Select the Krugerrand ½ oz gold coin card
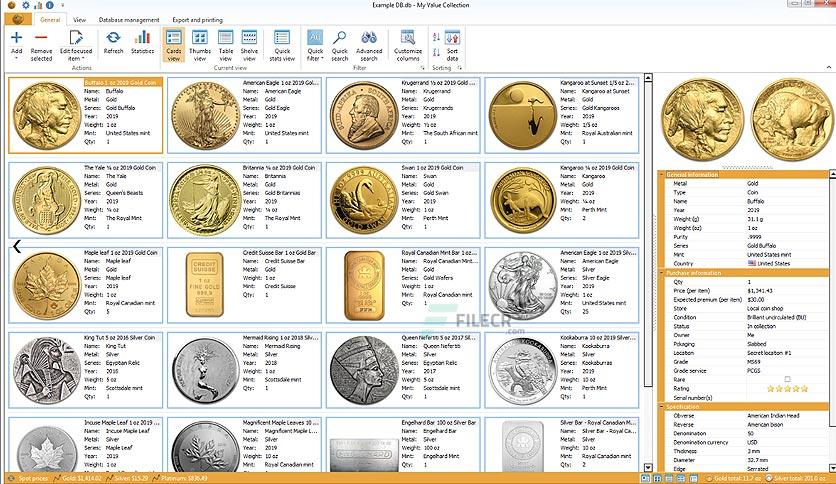Image resolution: width=836 pixels, height=484 pixels. point(403,115)
